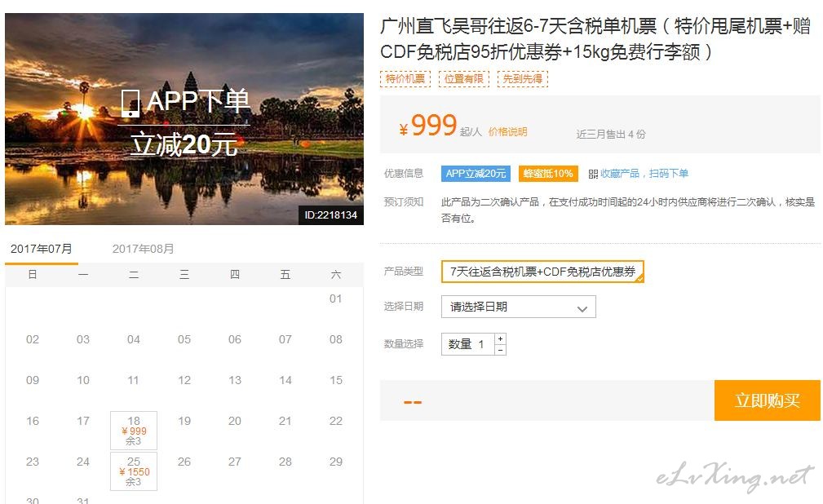Click the 立即购买 buy button
The image size is (823, 504).
coord(767,400)
